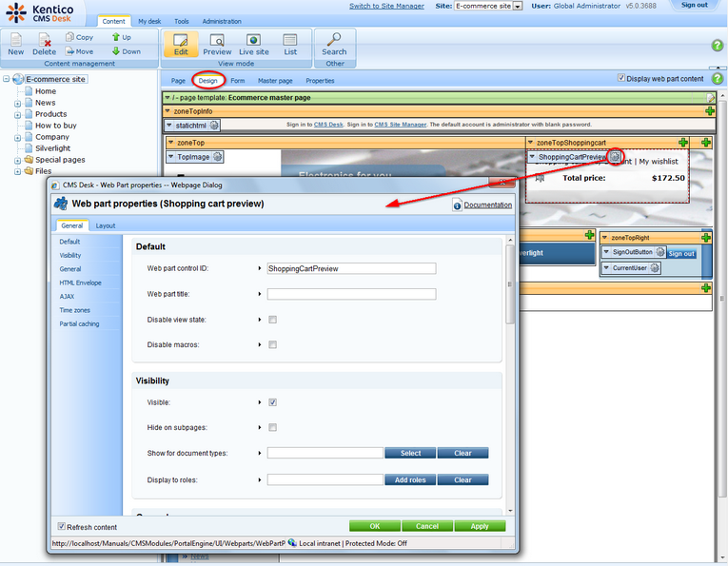Image resolution: width=728 pixels, height=566 pixels.
Task: Click the Documentation info icon
Action: tap(458, 205)
